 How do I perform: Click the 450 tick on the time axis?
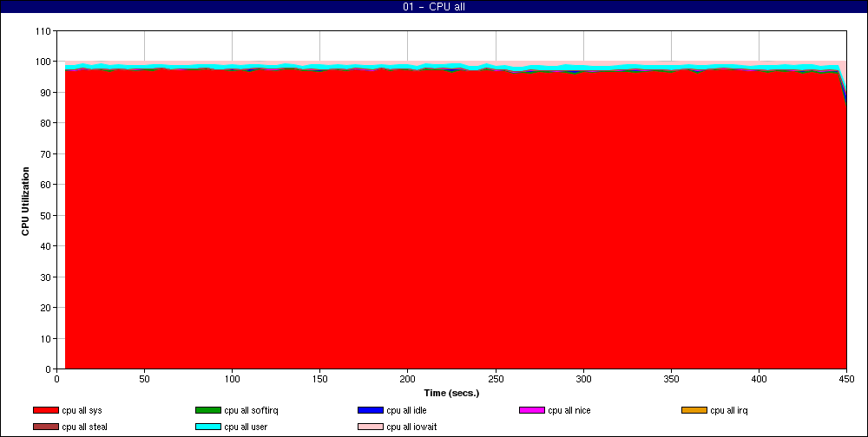[x=847, y=379]
